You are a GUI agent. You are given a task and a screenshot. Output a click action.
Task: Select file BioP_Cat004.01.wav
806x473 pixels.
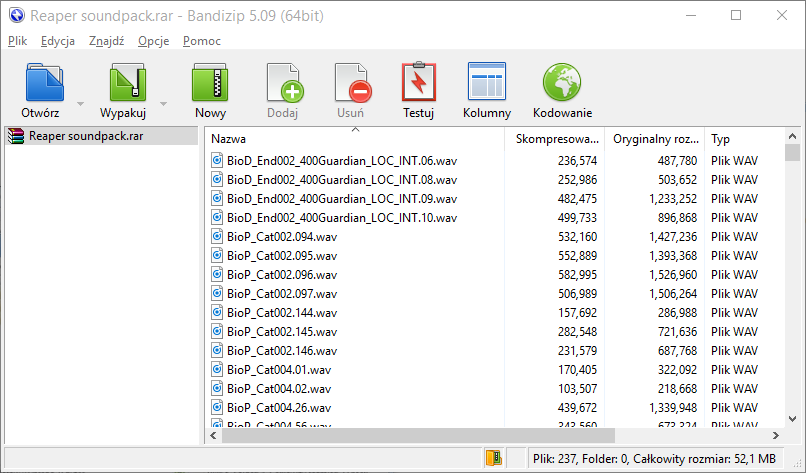coord(279,370)
